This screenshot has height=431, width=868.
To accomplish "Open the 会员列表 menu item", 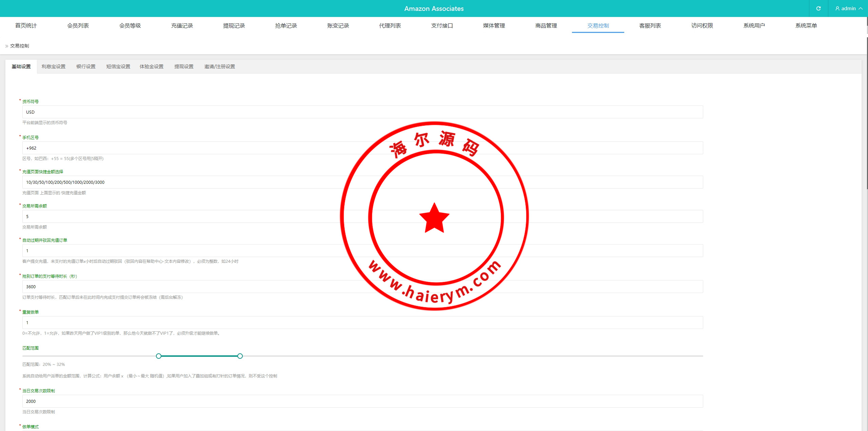I will pos(78,26).
